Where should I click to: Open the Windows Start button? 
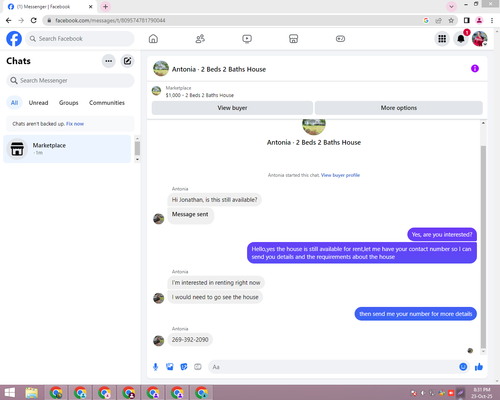tap(10, 393)
